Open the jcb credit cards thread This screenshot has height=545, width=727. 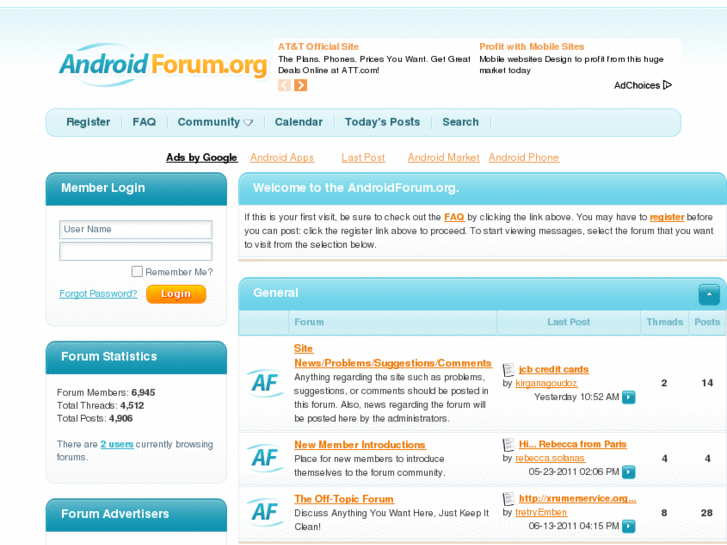click(x=554, y=370)
